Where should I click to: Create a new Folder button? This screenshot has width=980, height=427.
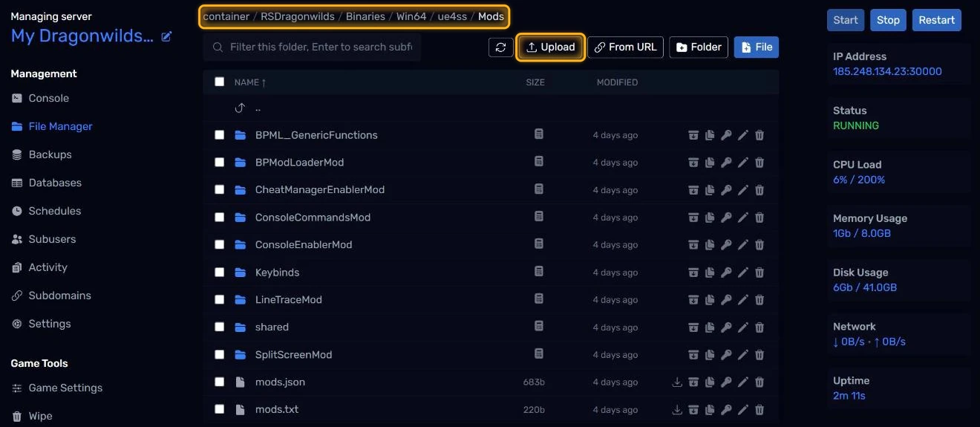coord(699,47)
